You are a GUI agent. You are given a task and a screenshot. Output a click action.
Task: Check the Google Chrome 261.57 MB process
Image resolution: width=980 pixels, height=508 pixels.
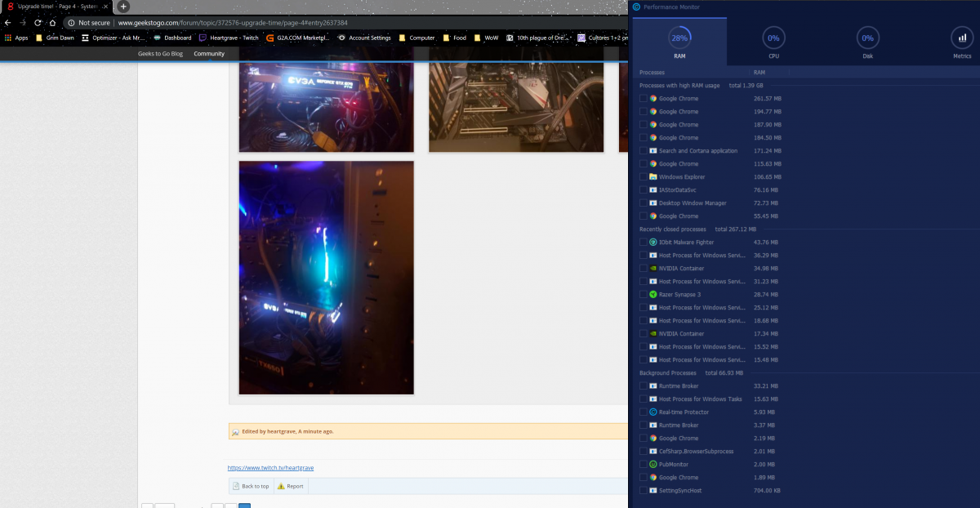click(x=643, y=99)
